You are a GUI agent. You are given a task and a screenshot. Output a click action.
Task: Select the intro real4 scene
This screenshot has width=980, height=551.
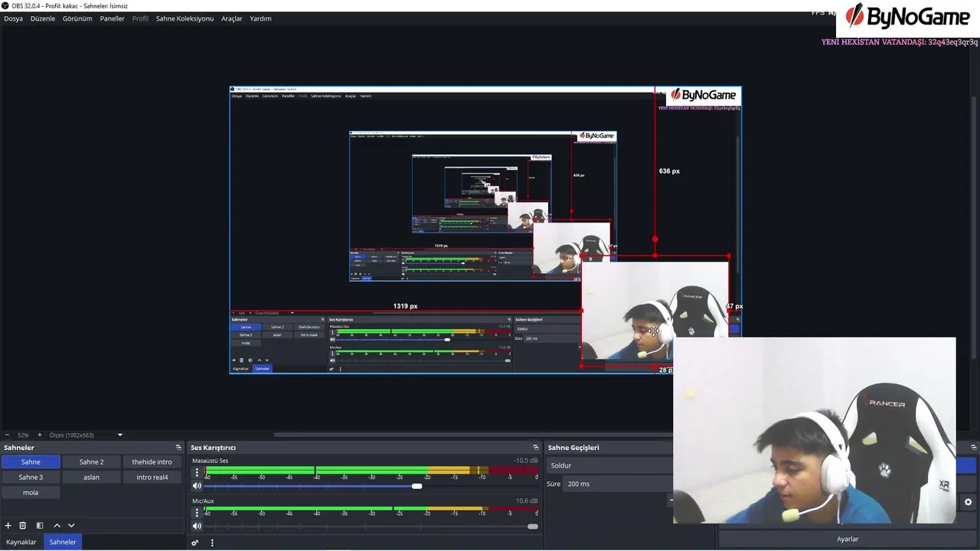coord(152,477)
